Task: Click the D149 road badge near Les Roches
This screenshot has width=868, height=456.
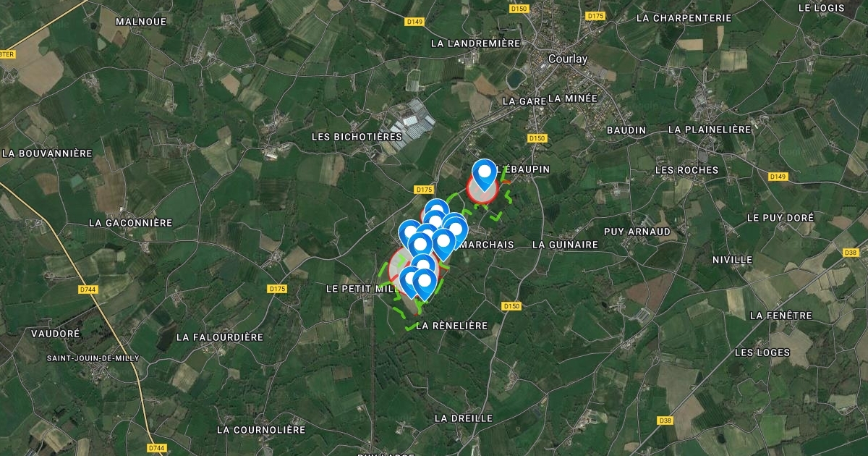Action: [778, 177]
